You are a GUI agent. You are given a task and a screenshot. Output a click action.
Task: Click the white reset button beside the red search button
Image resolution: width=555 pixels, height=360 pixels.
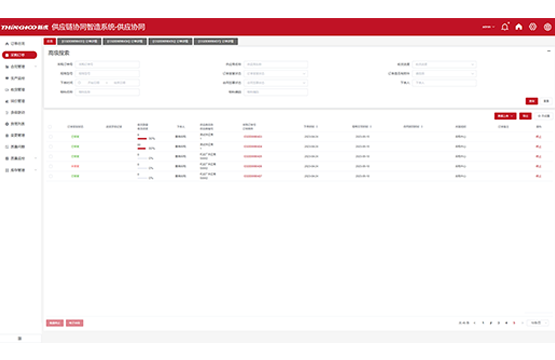pos(546,101)
